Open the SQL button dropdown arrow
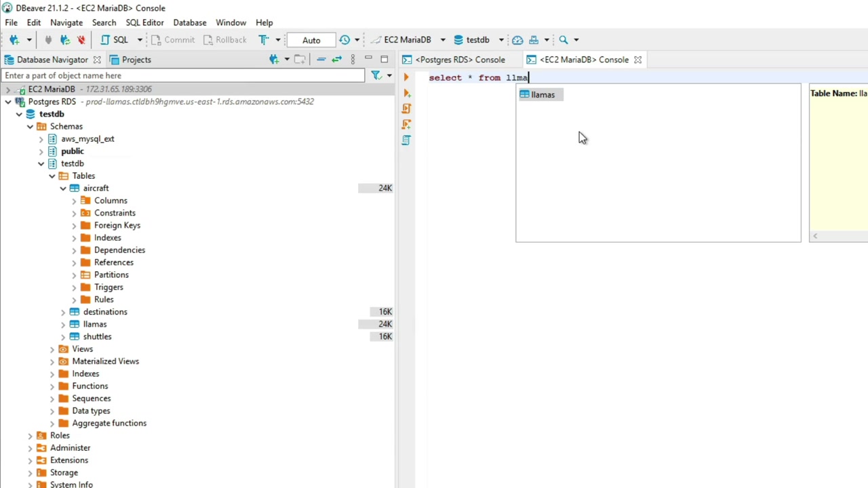The width and height of the screenshot is (868, 488). click(140, 40)
